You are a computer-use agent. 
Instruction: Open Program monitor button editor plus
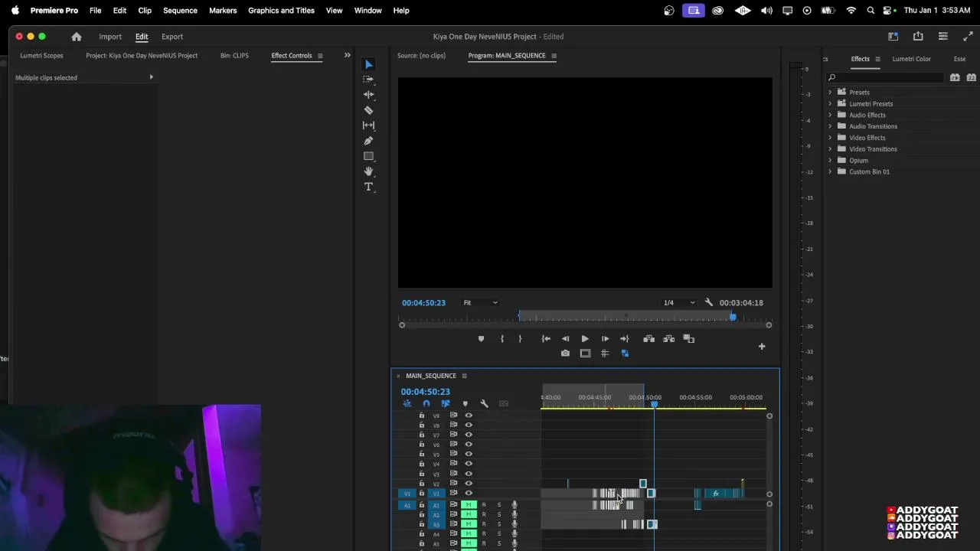click(762, 347)
